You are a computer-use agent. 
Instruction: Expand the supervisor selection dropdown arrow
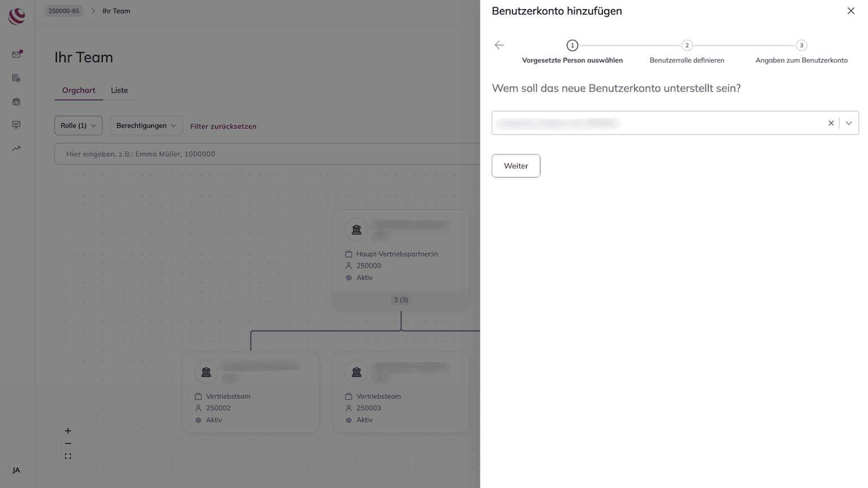click(x=849, y=123)
